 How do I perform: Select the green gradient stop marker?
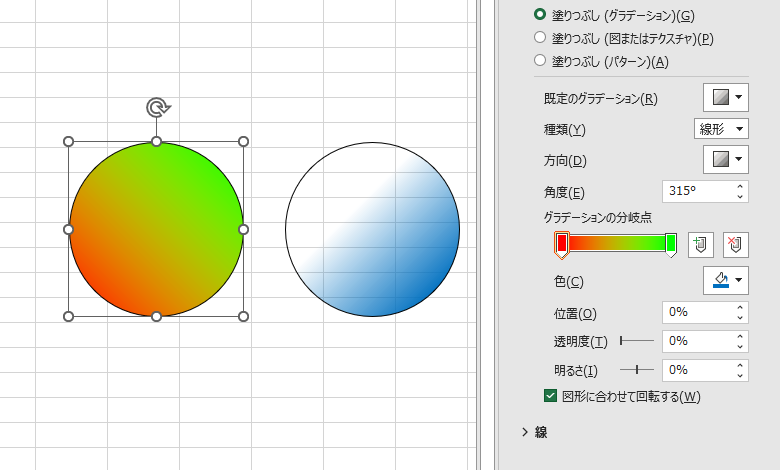tap(671, 243)
